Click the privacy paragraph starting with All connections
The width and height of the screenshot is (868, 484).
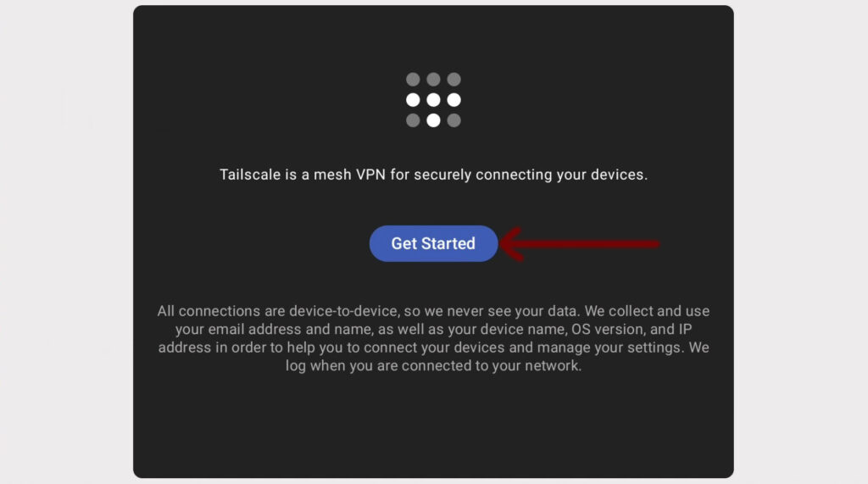[433, 338]
